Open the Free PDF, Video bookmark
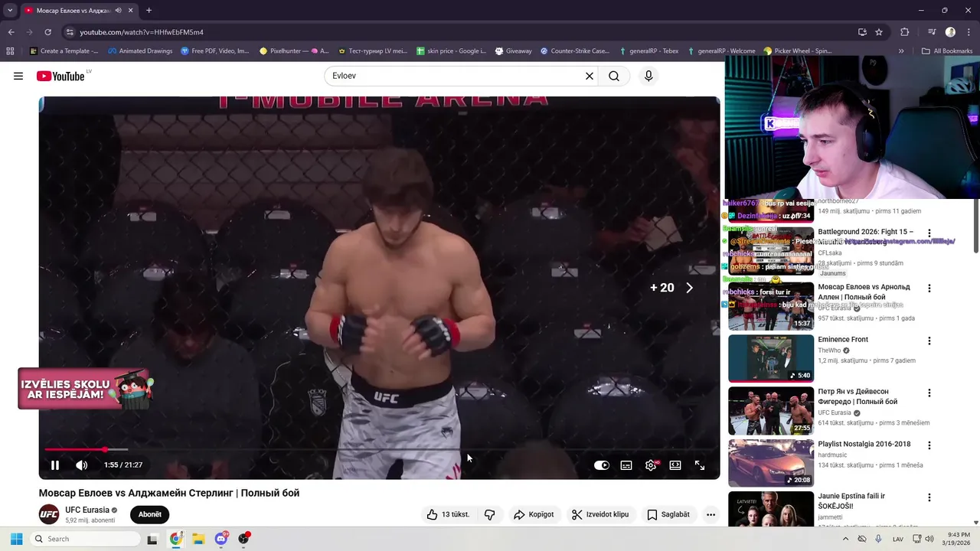Screen dimensions: 980x551 coord(215,51)
